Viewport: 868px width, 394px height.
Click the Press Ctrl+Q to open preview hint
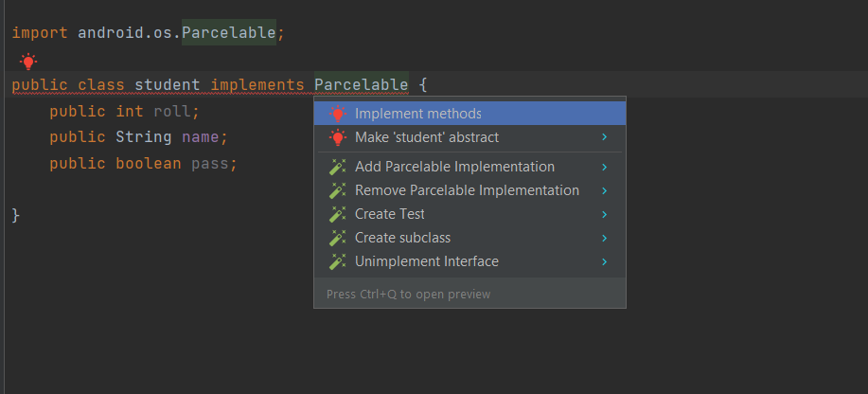pos(409,294)
